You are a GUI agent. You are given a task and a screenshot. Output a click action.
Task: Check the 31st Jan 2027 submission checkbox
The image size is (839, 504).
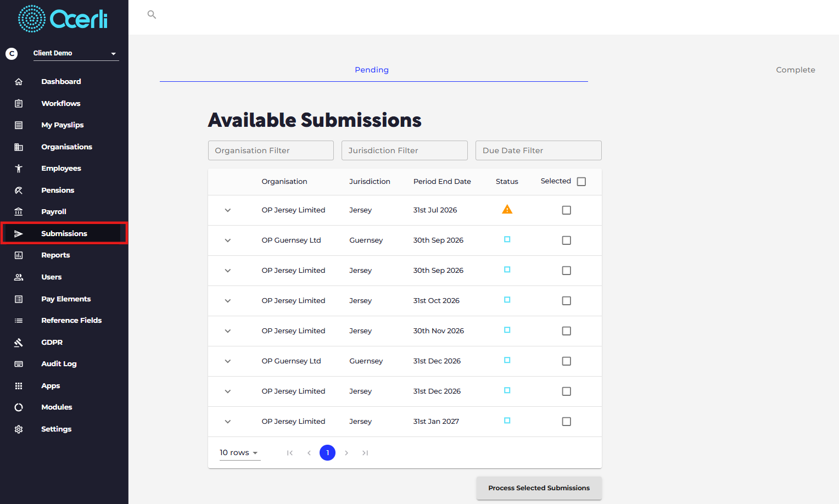pyautogui.click(x=567, y=422)
